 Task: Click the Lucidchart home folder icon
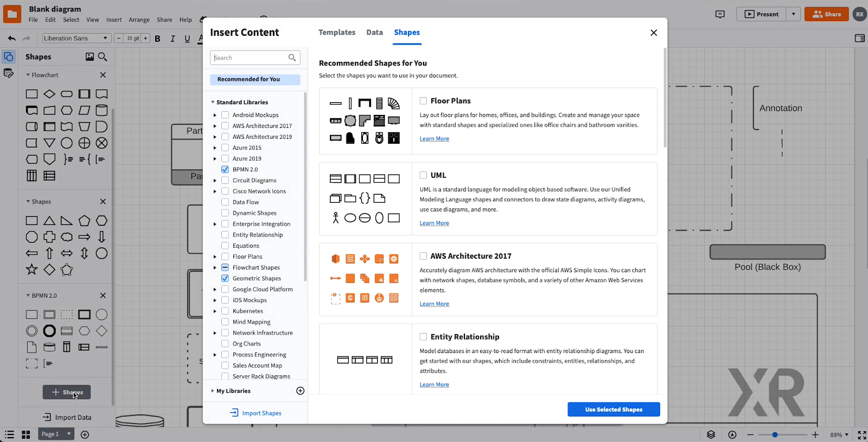12,14
